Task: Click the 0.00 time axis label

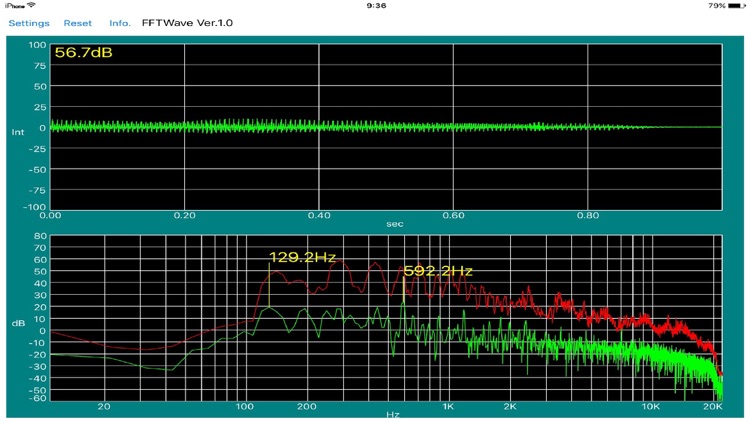Action: coord(51,215)
